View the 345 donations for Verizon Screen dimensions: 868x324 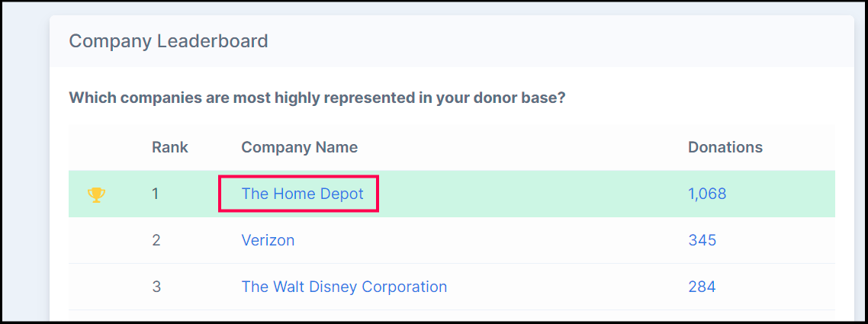[702, 240]
